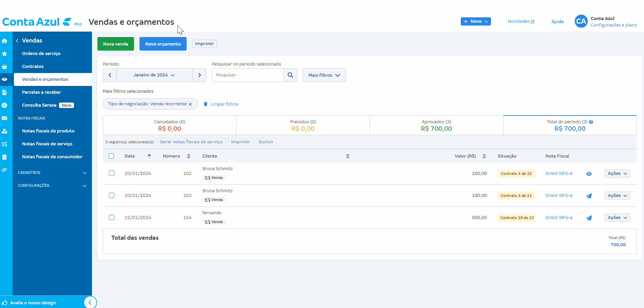Open the clipboard icon in left rail
The width and height of the screenshot is (644, 308).
tap(4, 157)
